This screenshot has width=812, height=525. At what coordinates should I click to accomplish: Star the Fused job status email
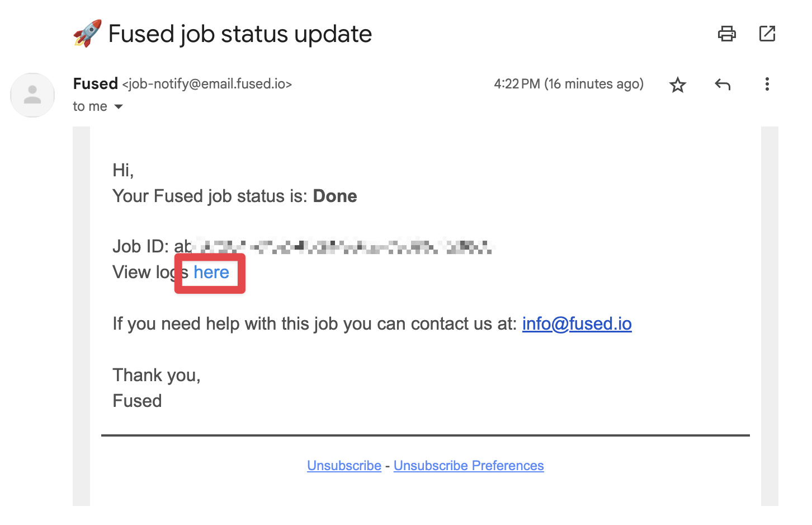coord(677,85)
